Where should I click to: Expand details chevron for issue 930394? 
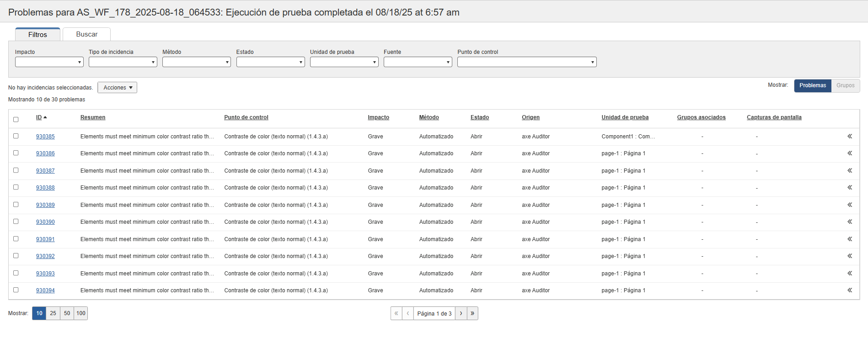tap(849, 290)
